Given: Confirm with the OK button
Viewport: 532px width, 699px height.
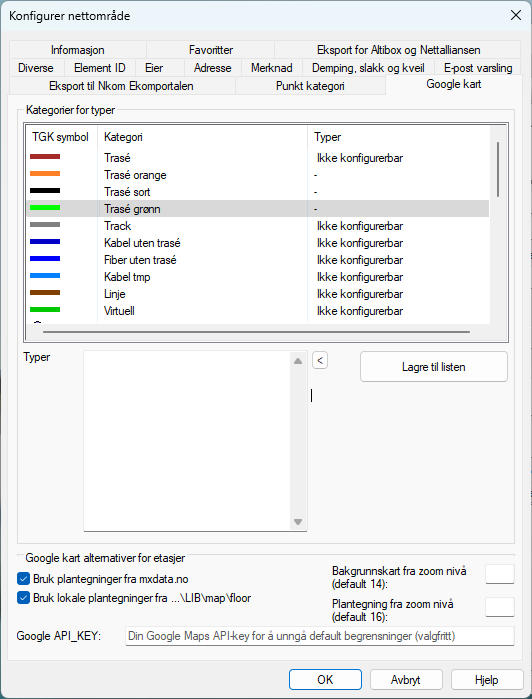Looking at the screenshot, I should 325,680.
